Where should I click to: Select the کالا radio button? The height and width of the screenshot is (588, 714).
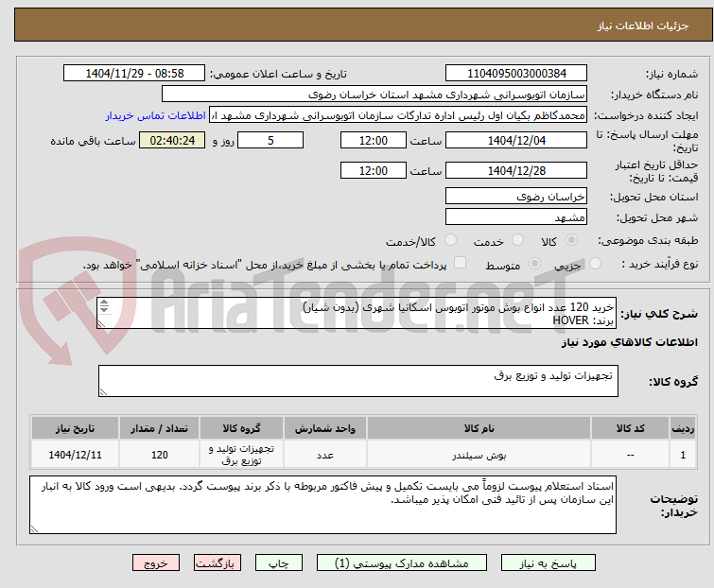point(571,240)
